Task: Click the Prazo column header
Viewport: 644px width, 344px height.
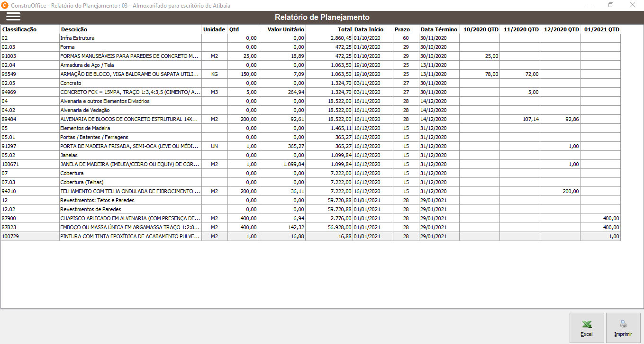Action: (x=402, y=29)
